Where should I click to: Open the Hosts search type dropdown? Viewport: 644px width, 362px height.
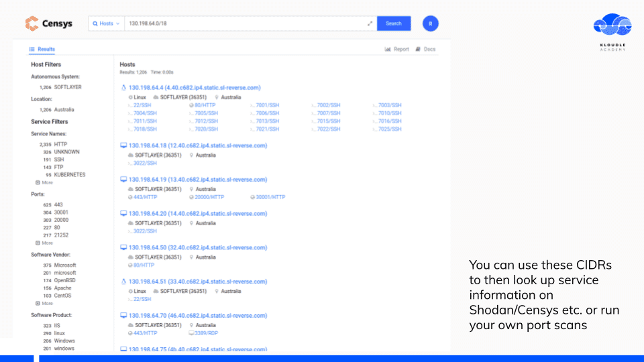pos(107,23)
